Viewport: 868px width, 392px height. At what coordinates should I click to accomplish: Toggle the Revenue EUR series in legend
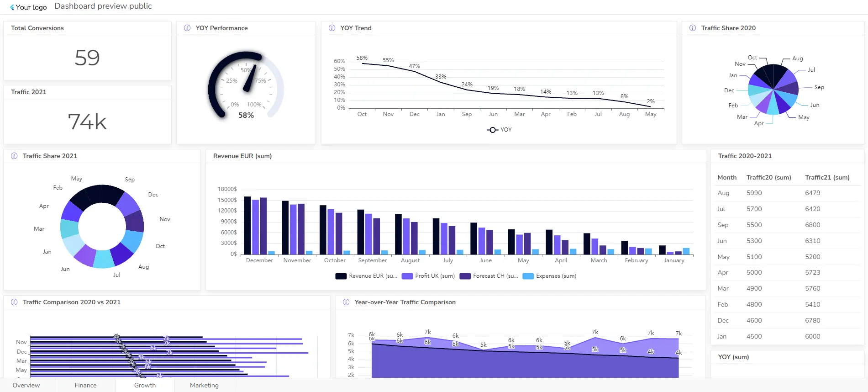pos(366,276)
